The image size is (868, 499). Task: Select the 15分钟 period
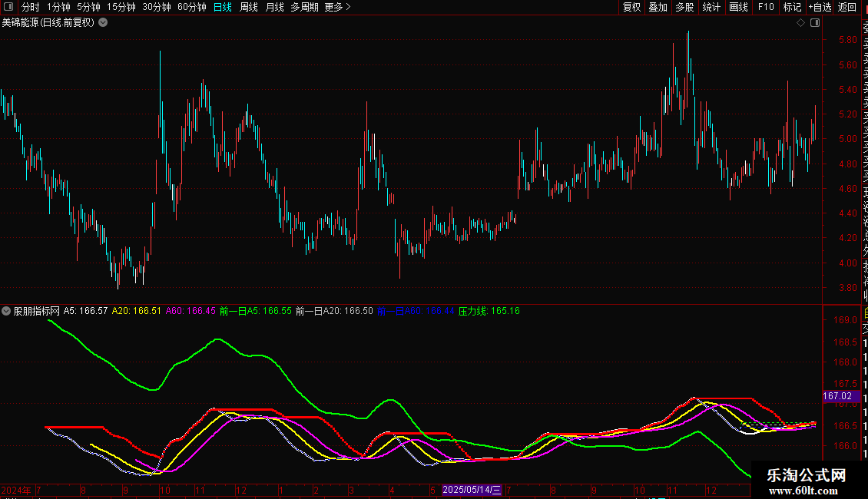pos(121,7)
